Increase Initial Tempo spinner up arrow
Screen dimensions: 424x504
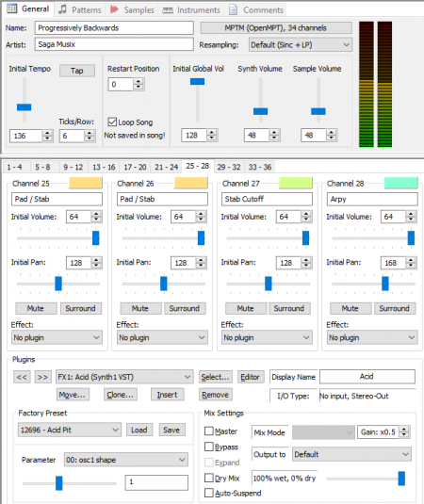(47, 133)
